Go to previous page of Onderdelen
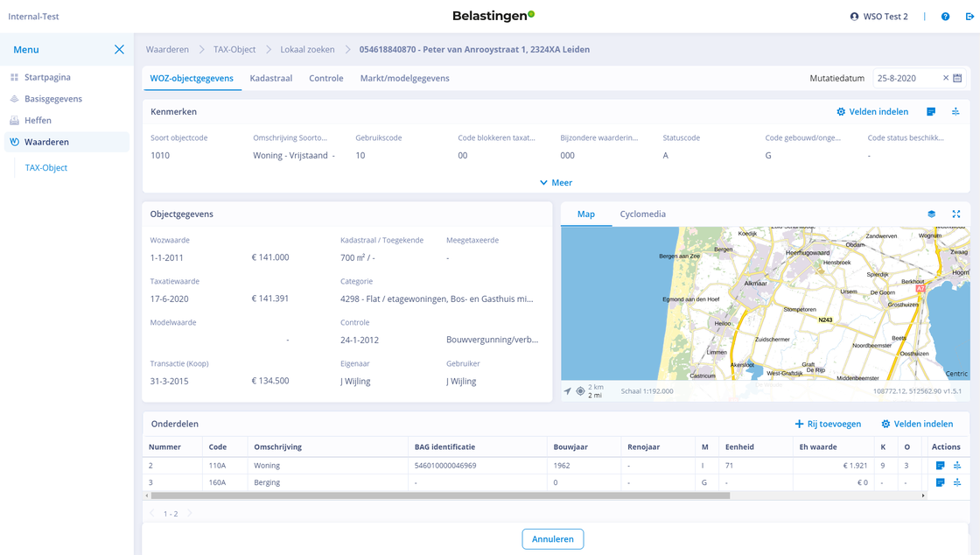980x555 pixels. coord(152,514)
